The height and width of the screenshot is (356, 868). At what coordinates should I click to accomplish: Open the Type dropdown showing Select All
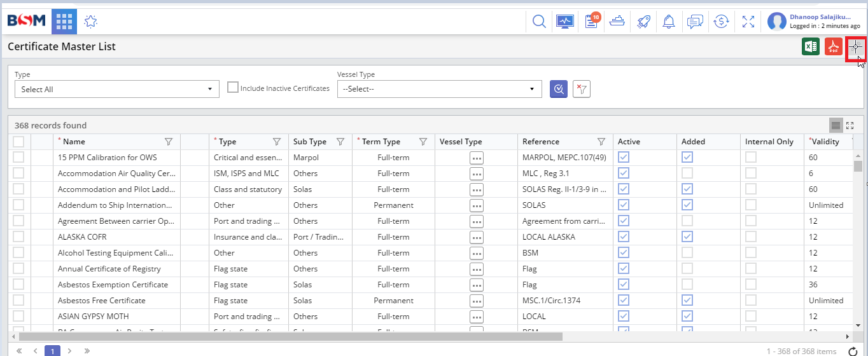tap(116, 90)
